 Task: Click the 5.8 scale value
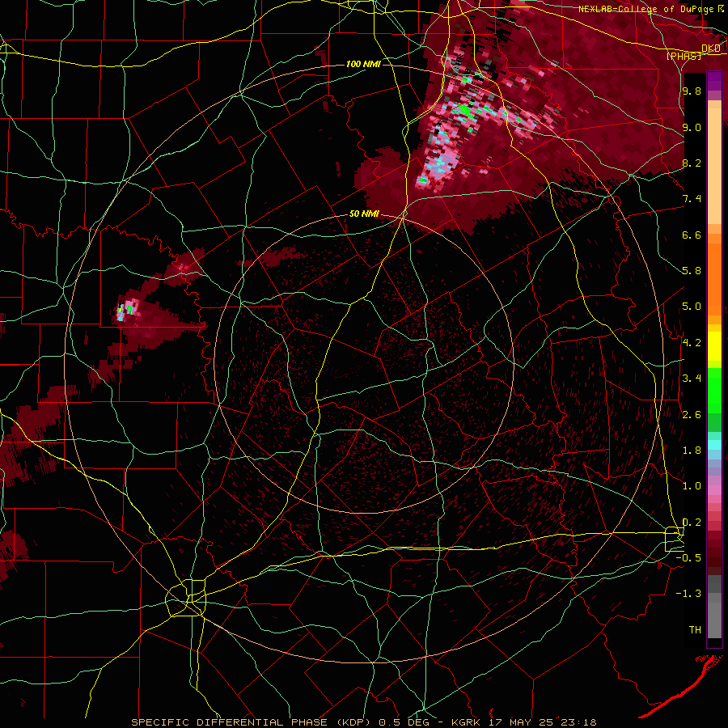692,271
